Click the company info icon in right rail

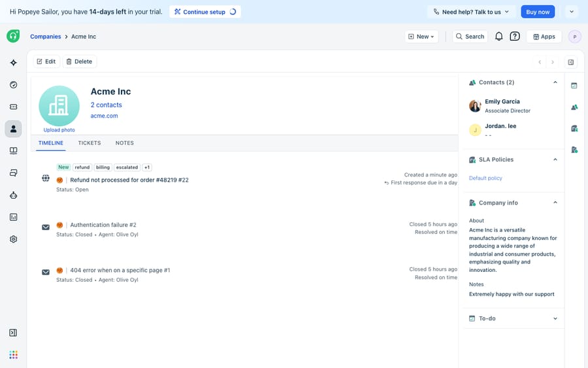point(574,150)
